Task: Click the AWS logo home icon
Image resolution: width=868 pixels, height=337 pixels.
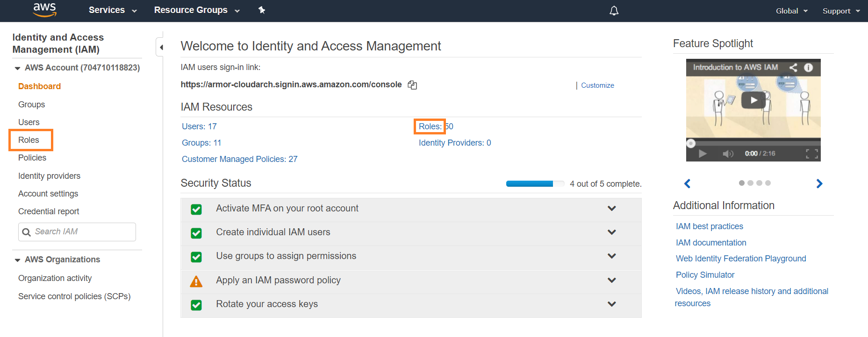Action: point(45,10)
